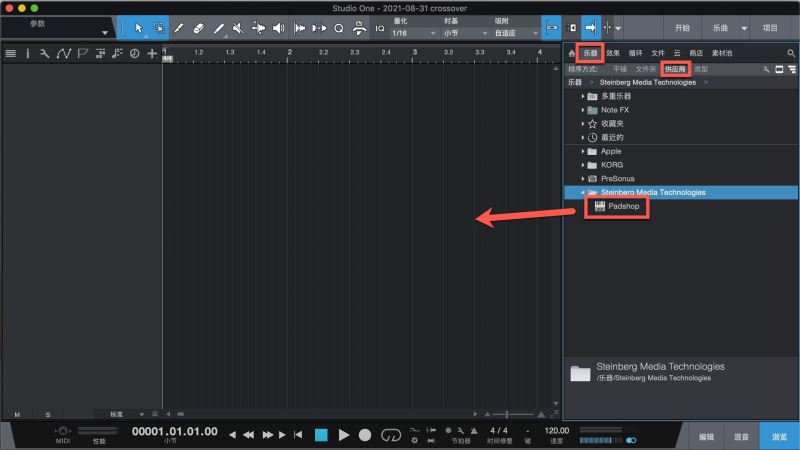800x450 pixels.
Task: Add a track with the plus icon
Action: [152, 53]
